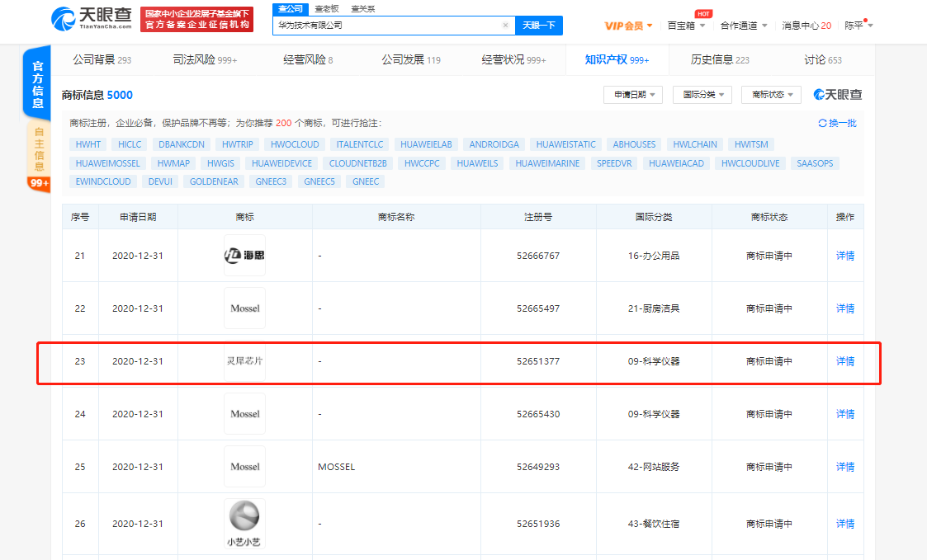Screen dimensions: 927x560
Task: Click the 海思 trademark logo in row 21
Action: 244,255
